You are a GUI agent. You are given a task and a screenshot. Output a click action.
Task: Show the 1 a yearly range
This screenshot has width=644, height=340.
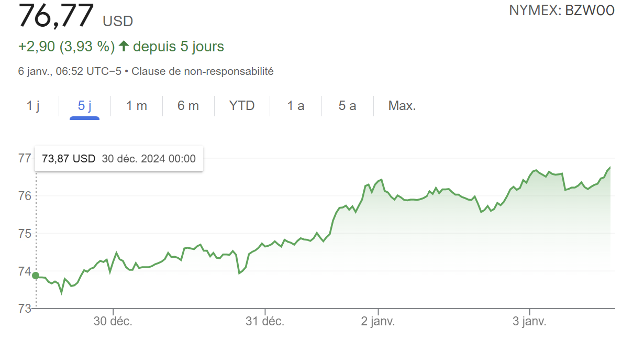pyautogui.click(x=295, y=106)
